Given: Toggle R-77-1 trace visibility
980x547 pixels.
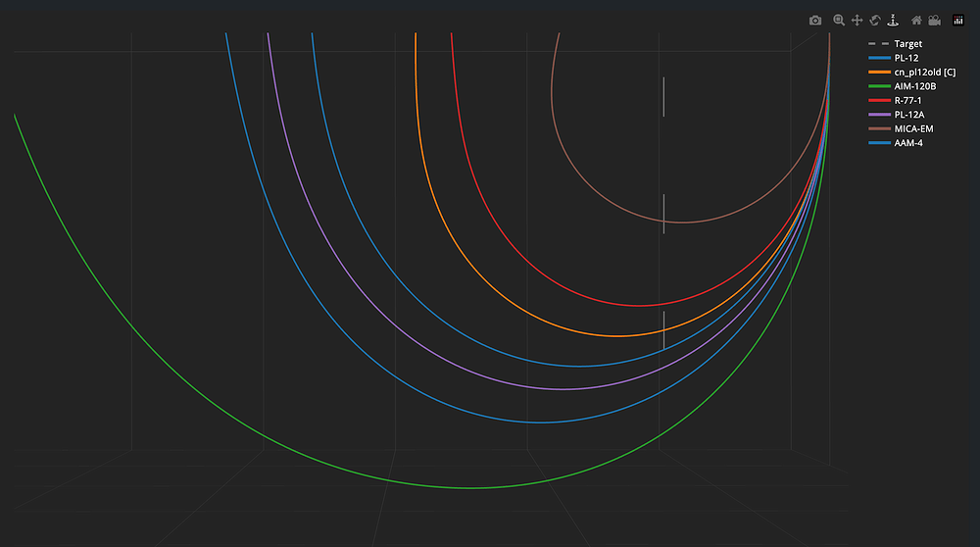Looking at the screenshot, I should point(908,101).
